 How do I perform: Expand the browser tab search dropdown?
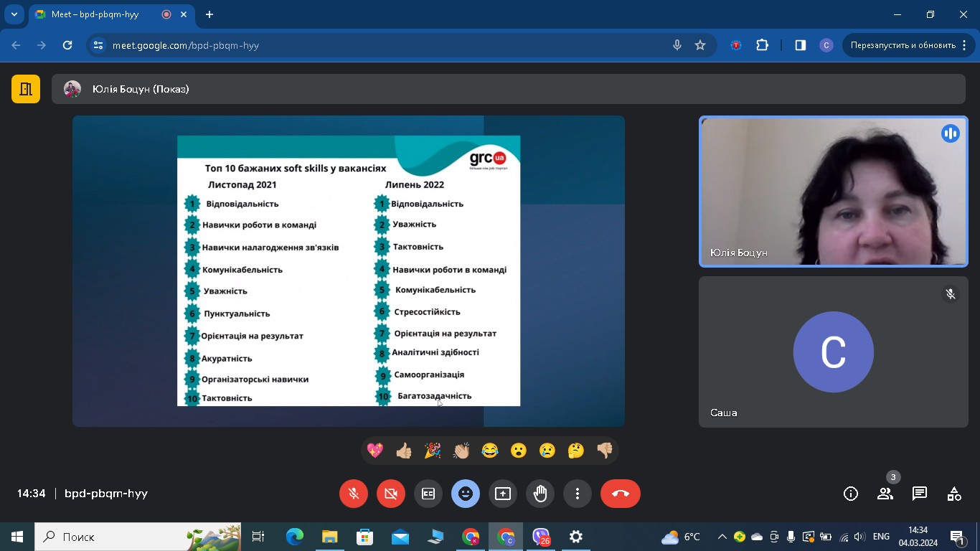14,14
